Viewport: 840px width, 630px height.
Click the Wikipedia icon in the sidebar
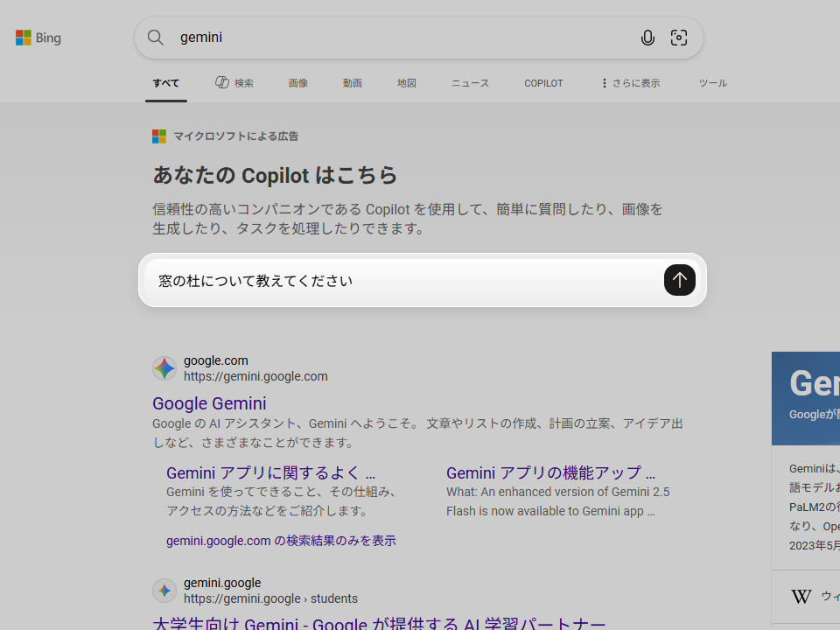(801, 597)
